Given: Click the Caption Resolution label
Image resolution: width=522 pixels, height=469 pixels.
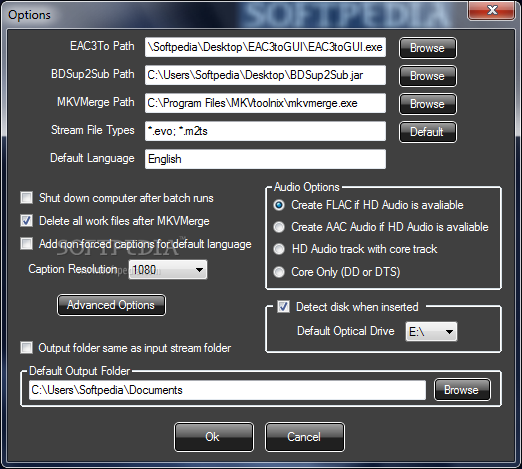Looking at the screenshot, I should coord(73,269).
